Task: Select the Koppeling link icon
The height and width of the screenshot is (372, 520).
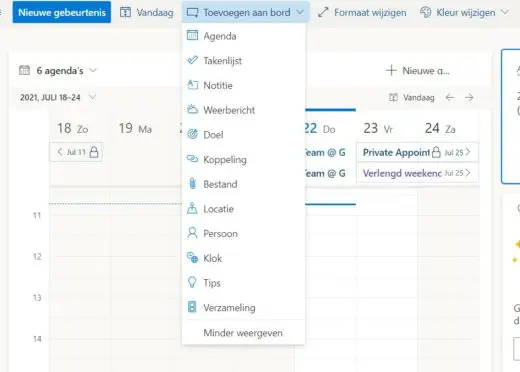Action: coord(192,159)
